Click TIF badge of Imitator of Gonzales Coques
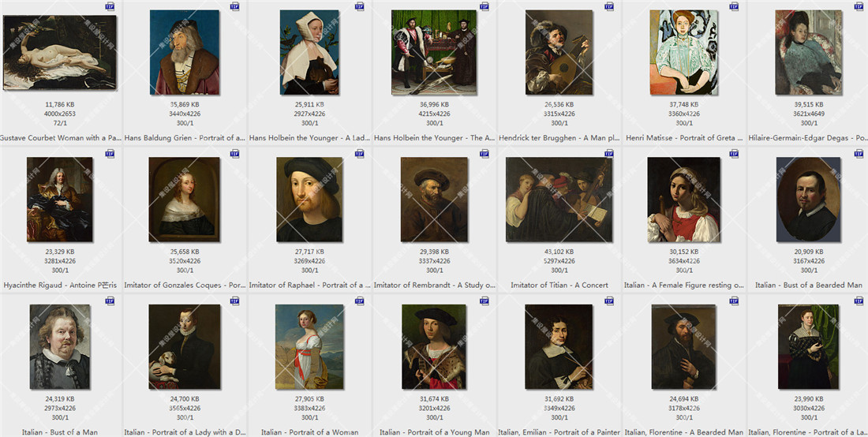 click(234, 154)
